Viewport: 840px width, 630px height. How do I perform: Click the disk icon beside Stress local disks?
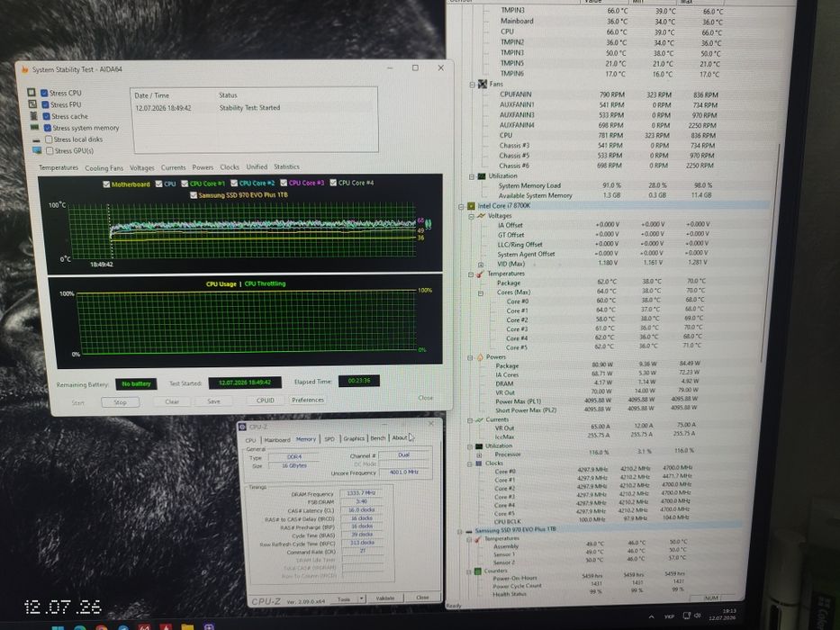click(36, 139)
